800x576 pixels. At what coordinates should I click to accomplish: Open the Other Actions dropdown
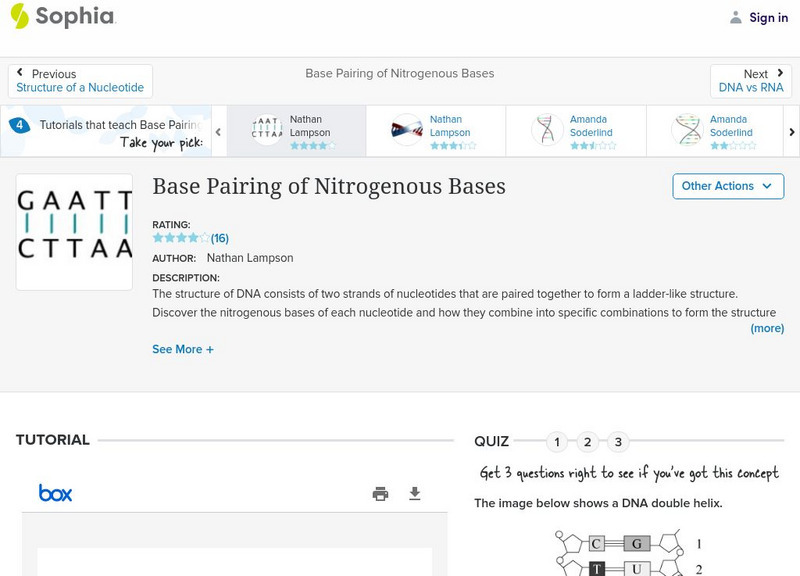[727, 186]
